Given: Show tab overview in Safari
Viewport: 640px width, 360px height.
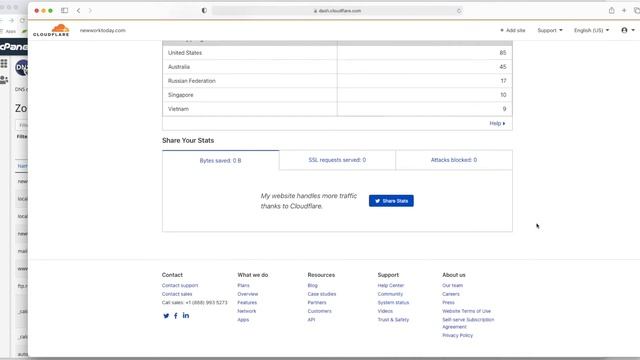Looking at the screenshot, I should click(636, 11).
